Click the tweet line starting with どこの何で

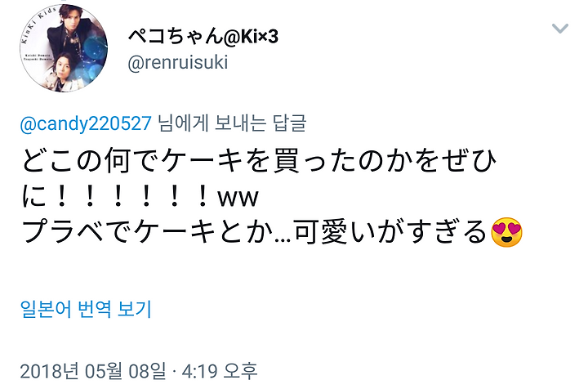(260, 160)
